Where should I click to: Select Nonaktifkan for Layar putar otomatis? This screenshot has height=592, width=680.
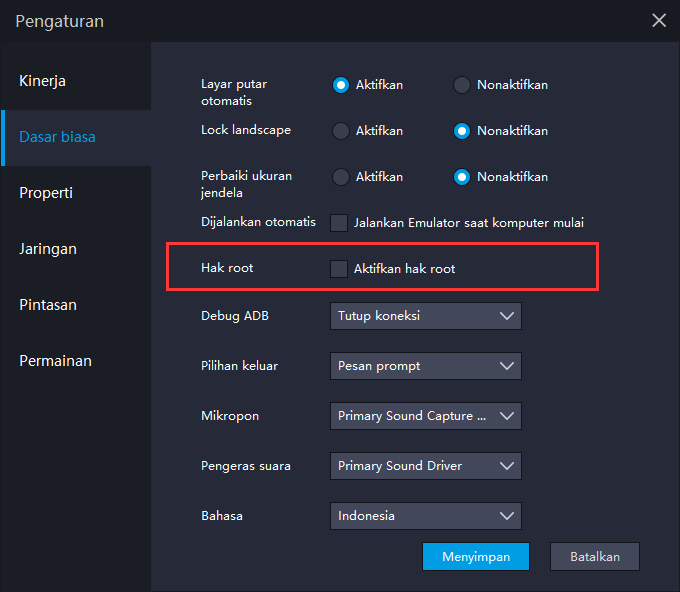coord(461,85)
